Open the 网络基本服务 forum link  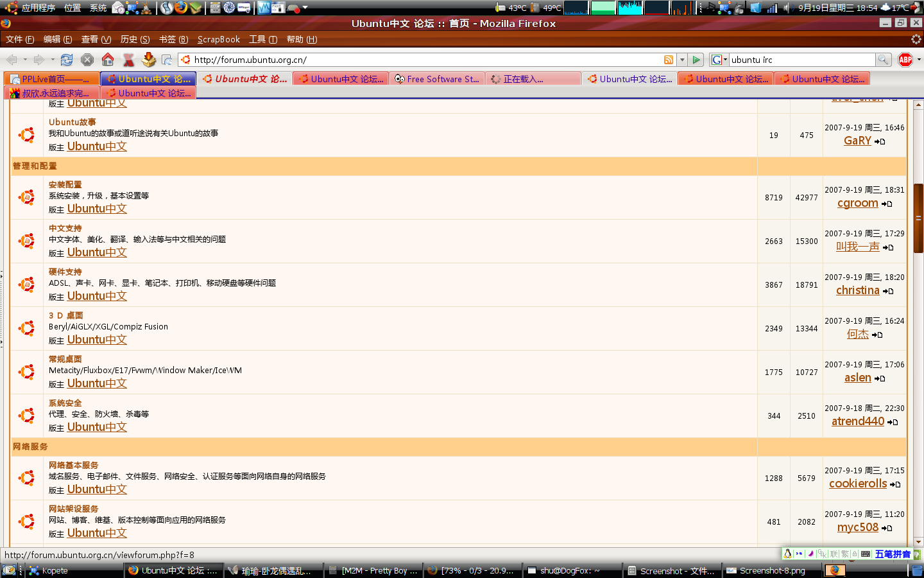tap(74, 466)
